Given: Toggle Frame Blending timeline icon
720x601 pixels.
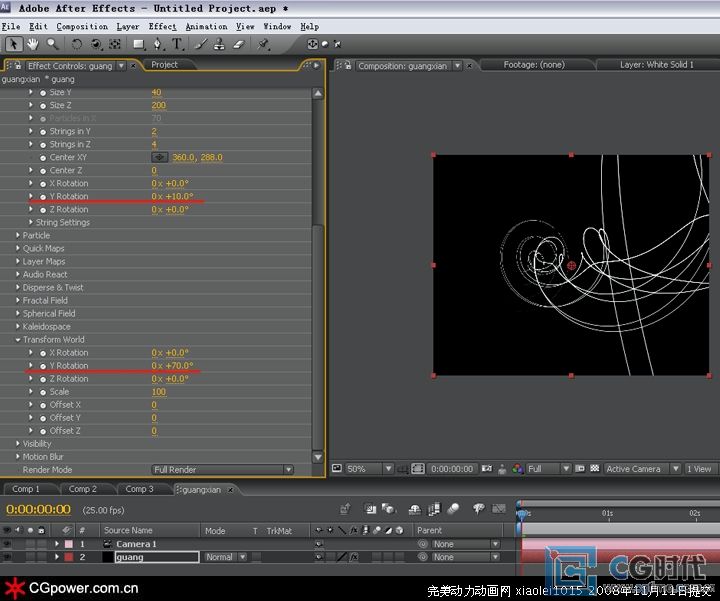Looking at the screenshot, I should pos(433,509).
